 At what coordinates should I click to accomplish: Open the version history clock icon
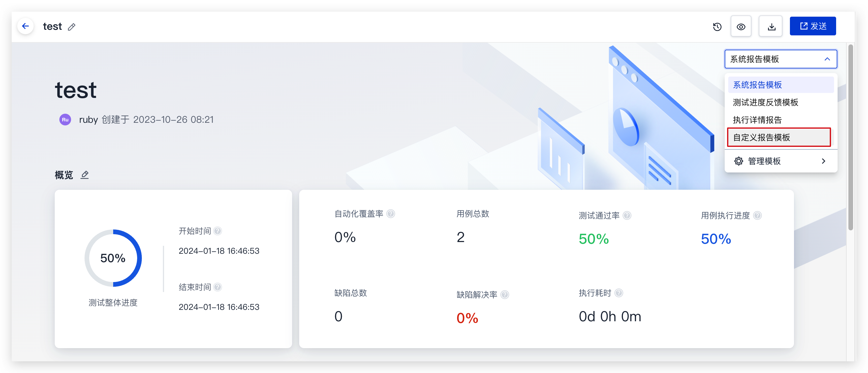pos(717,27)
